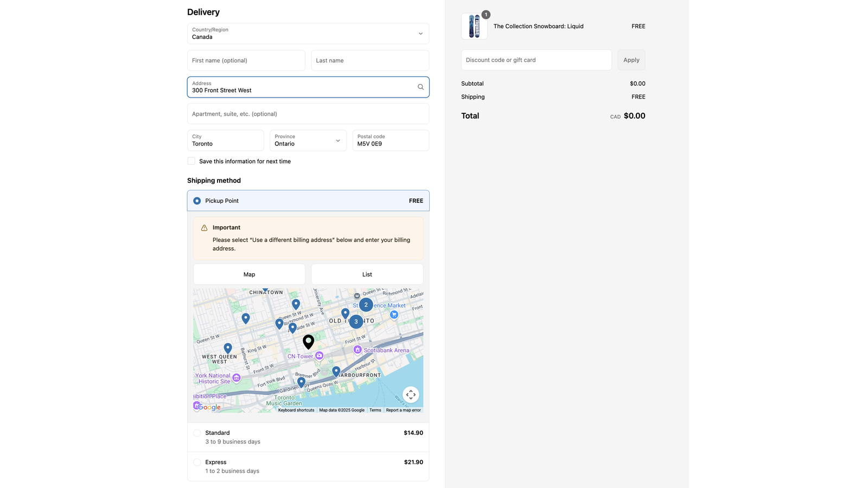Click The Collection Snowboard: Liquid product name
The width and height of the screenshot is (868, 488).
coord(539,26)
